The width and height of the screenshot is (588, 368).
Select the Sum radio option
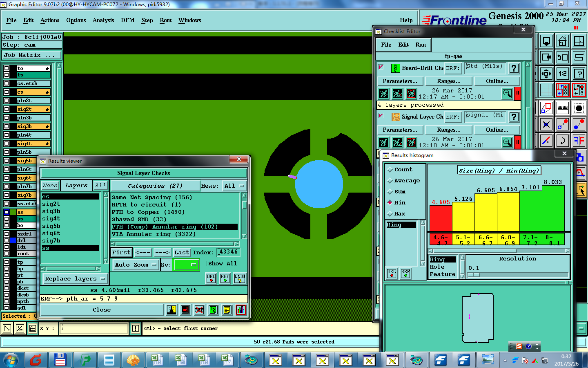click(396, 191)
